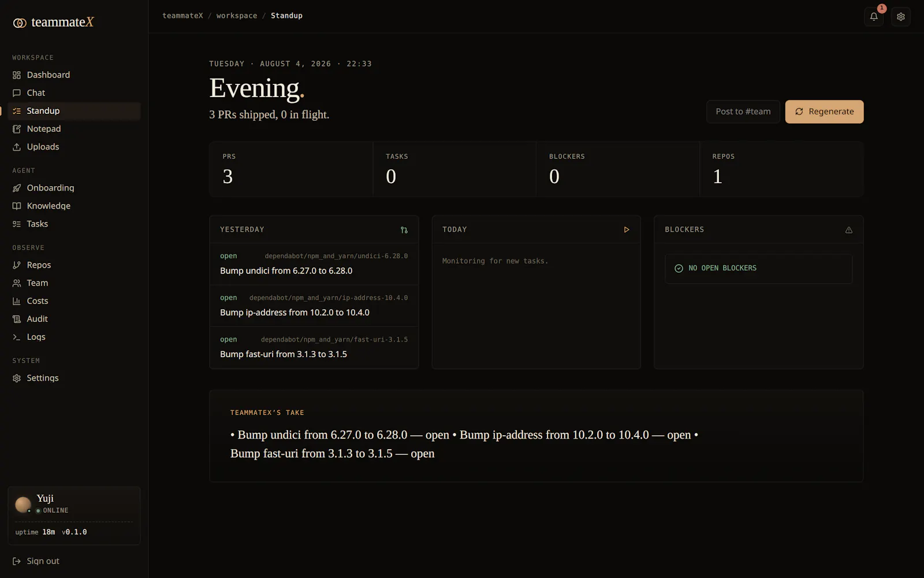Click branch name dependabot/npm_and_yarn/undici-6.28.0
The image size is (924, 578).
(x=336, y=256)
